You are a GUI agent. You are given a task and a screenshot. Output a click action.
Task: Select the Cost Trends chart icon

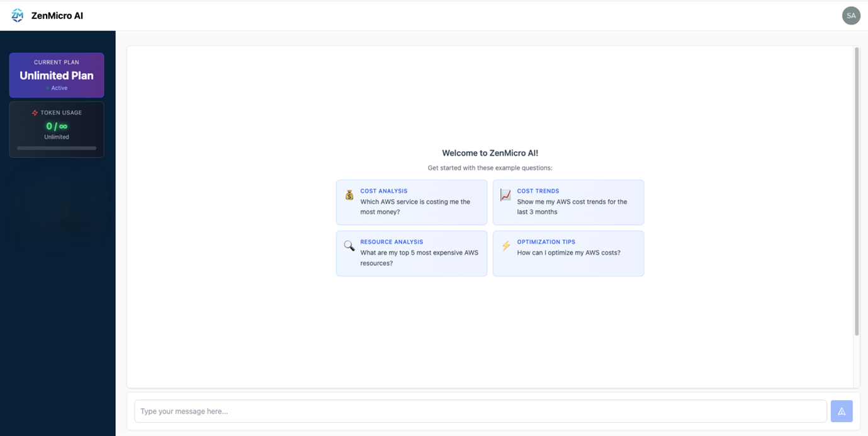(505, 195)
